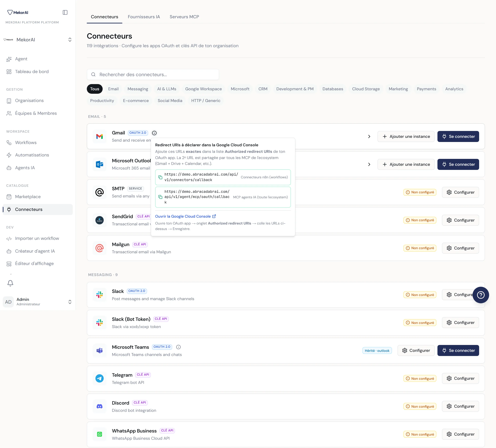Open the Marketplace catalogue

pyautogui.click(x=38, y=197)
